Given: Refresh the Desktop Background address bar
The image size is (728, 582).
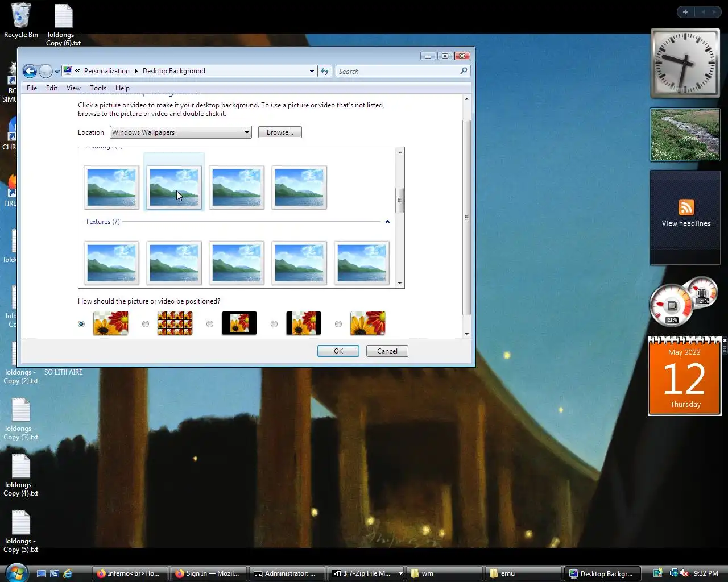Looking at the screenshot, I should pyautogui.click(x=325, y=71).
